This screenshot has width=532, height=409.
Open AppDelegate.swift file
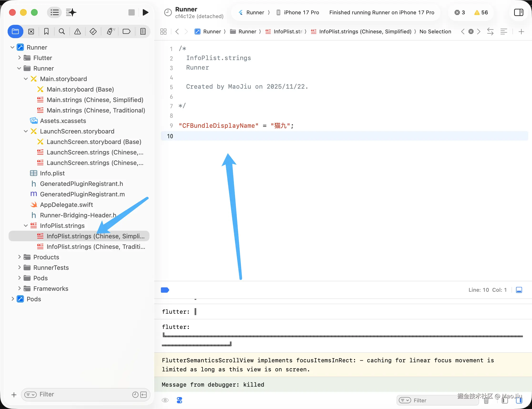tap(66, 205)
